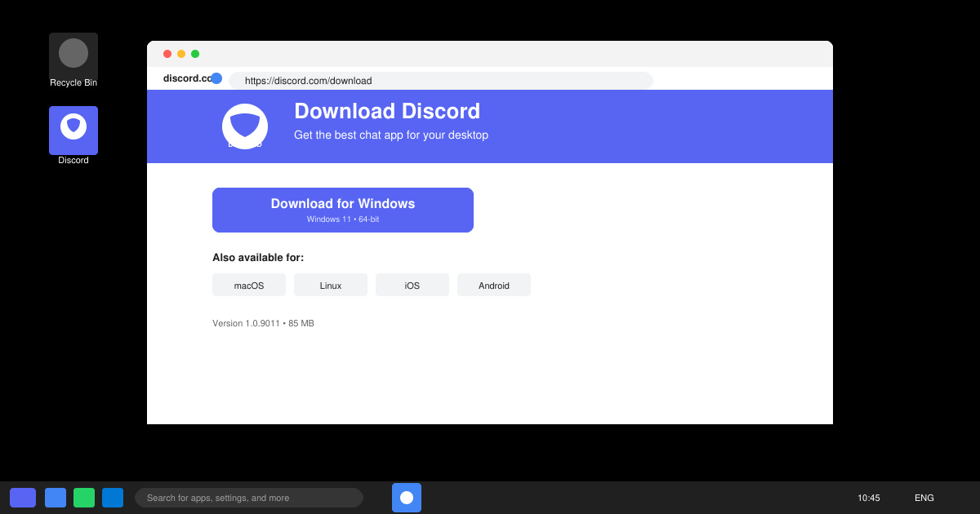Choose the iOS download option
This screenshot has width=980, height=514.
(412, 285)
